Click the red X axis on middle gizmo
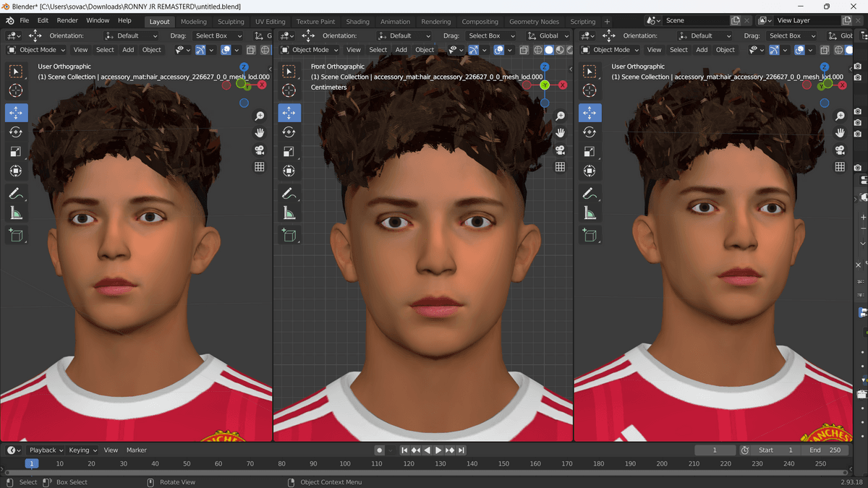The width and height of the screenshot is (868, 488). tap(562, 85)
